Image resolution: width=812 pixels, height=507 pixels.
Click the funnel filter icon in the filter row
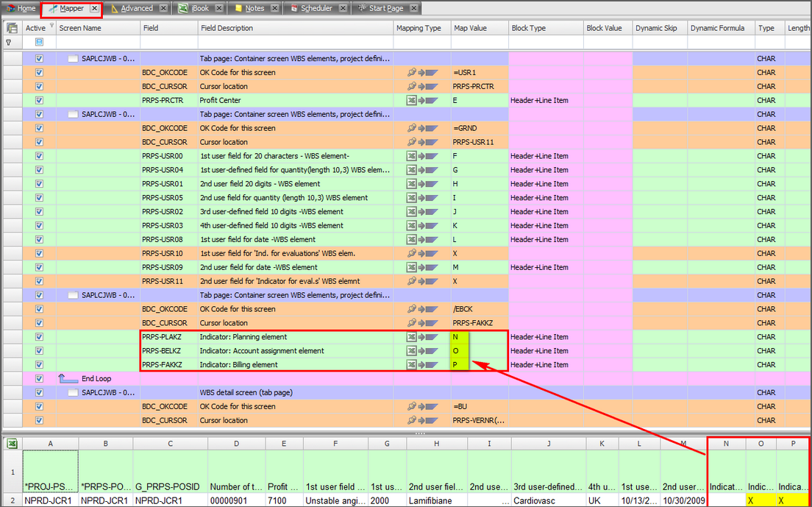click(10, 42)
